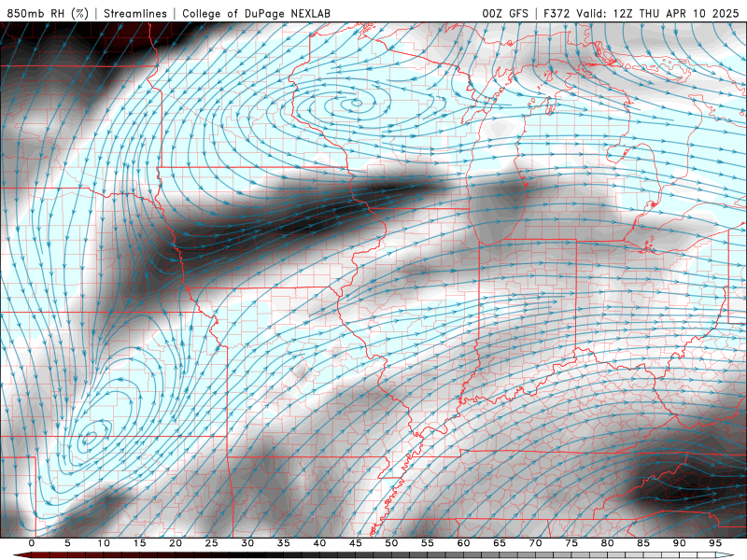This screenshot has width=747, height=560.
Task: Click the "0" color scale label
Action: (x=32, y=543)
